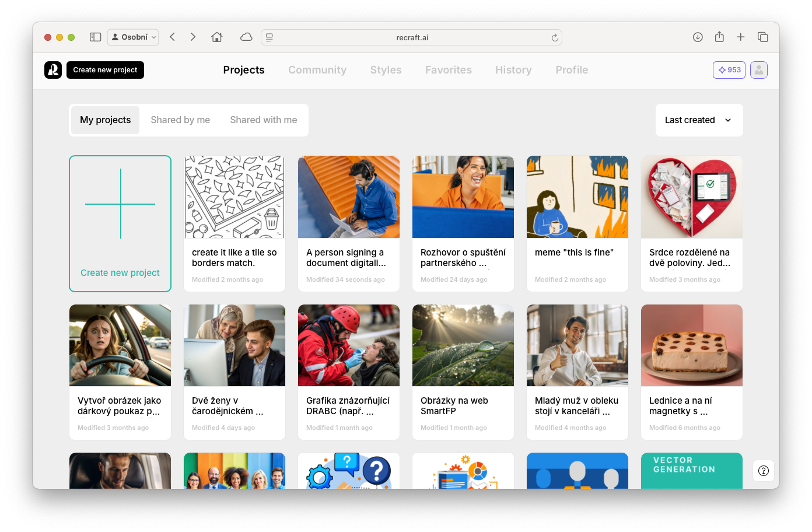The height and width of the screenshot is (532, 812).
Task: Open the Mladý muž v obleku thumbnail
Action: tap(577, 345)
